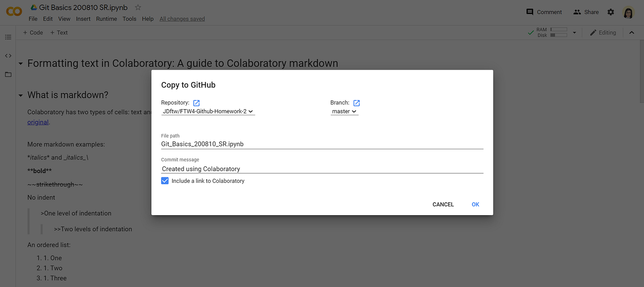Image resolution: width=644 pixels, height=287 pixels.
Task: Click the vertical scrollbar on the right
Action: pyautogui.click(x=641, y=71)
